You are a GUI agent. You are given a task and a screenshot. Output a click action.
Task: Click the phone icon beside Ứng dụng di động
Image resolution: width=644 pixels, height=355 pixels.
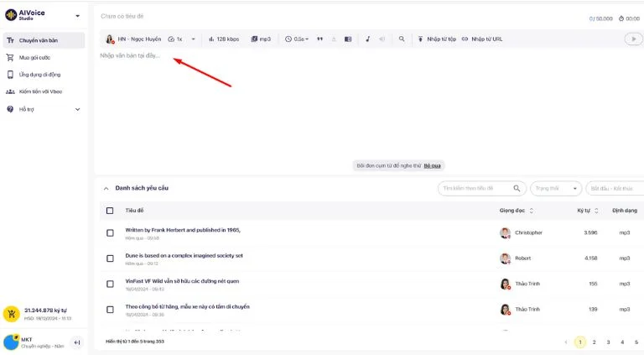point(10,75)
